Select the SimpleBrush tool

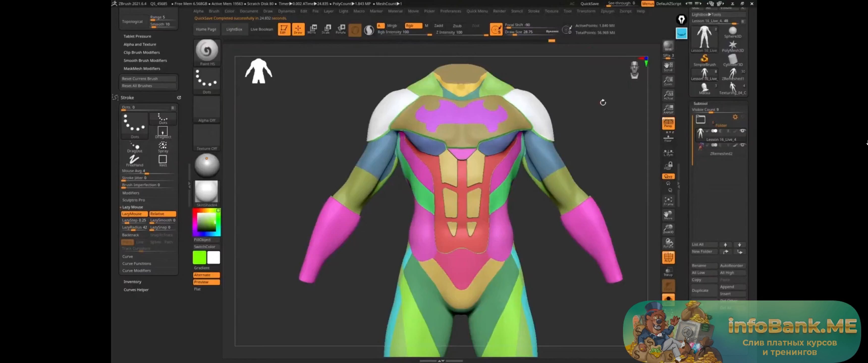click(x=704, y=60)
